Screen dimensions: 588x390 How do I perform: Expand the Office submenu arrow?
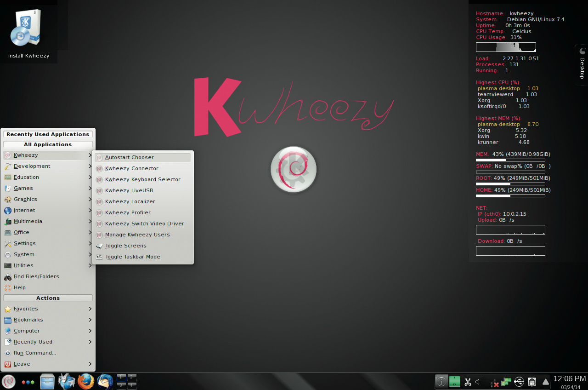coord(90,232)
